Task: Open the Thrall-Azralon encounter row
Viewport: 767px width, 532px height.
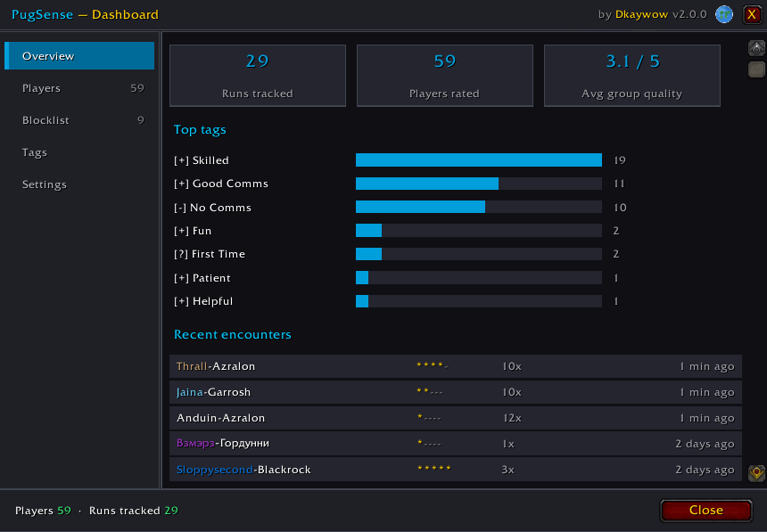Action: [x=456, y=366]
